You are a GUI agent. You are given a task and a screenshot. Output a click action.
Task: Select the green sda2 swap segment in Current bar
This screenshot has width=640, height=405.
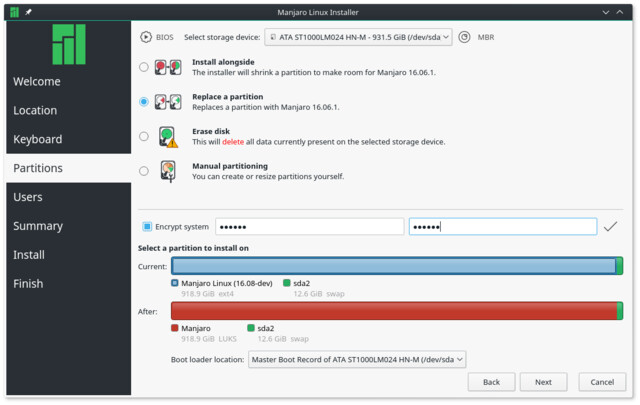(620, 266)
